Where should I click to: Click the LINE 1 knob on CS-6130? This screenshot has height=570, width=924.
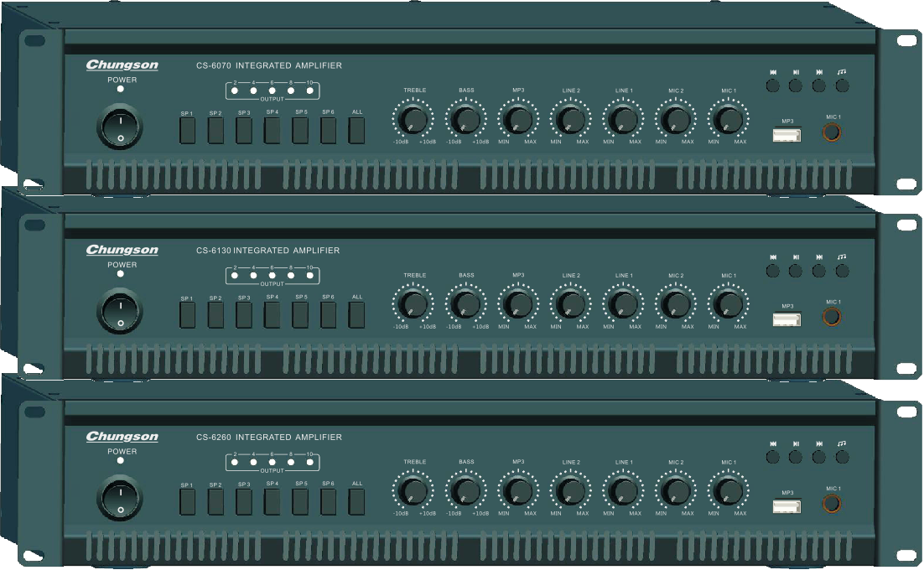point(623,304)
